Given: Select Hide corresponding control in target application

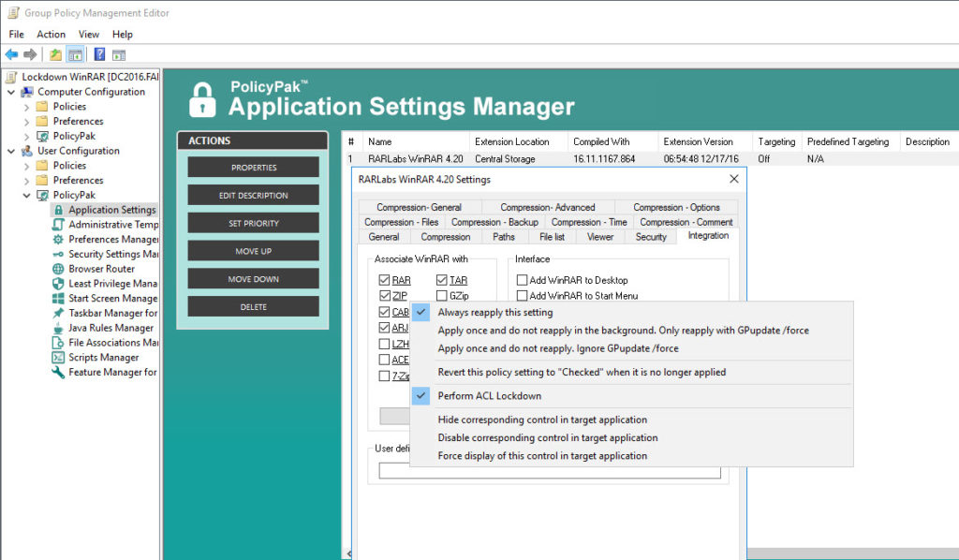Looking at the screenshot, I should [632, 420].
